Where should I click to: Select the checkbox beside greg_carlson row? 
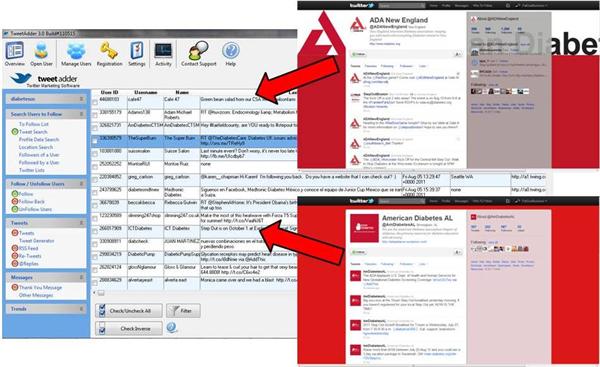(95, 180)
